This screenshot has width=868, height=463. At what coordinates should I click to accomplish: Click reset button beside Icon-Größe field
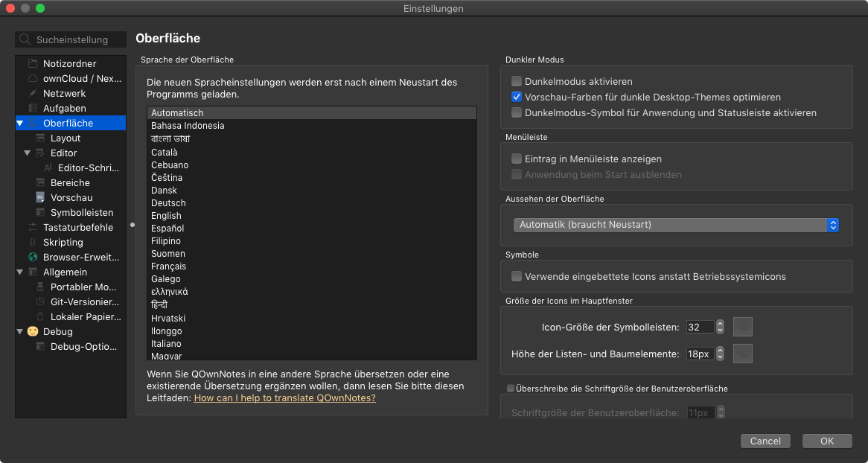point(743,327)
